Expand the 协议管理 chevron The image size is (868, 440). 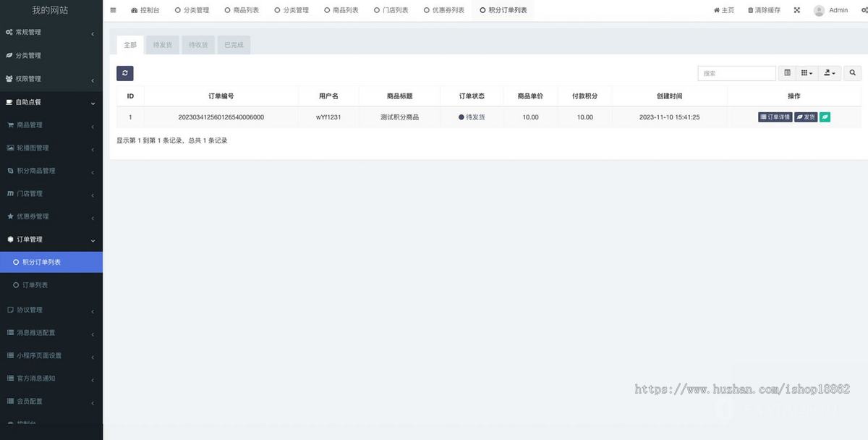(x=93, y=312)
